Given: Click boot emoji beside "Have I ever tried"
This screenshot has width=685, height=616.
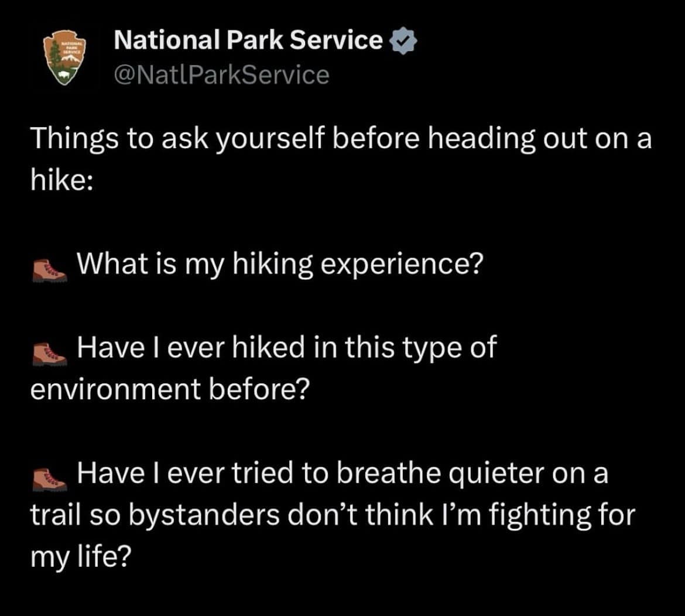Looking at the screenshot, I should (x=49, y=477).
